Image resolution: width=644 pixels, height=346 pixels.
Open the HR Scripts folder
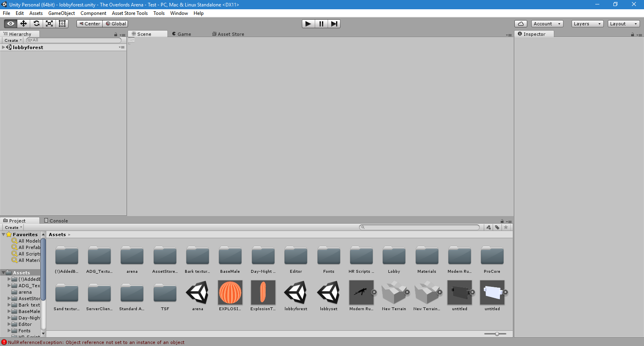361,259
